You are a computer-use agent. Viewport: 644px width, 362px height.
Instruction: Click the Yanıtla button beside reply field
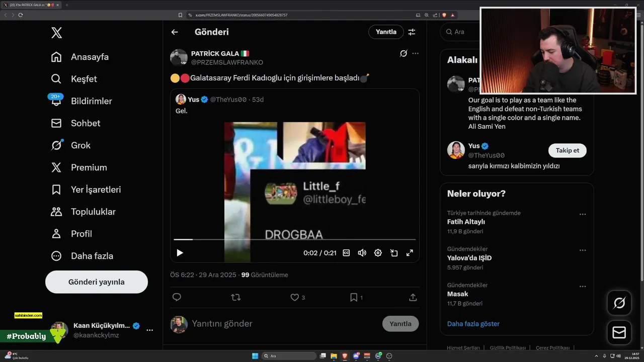(x=400, y=324)
